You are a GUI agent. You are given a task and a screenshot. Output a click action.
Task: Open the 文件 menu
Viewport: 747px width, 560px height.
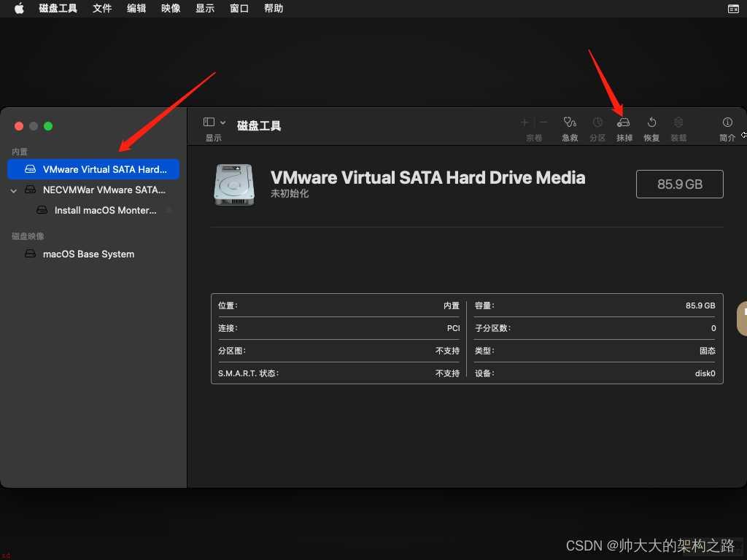pyautogui.click(x=102, y=8)
